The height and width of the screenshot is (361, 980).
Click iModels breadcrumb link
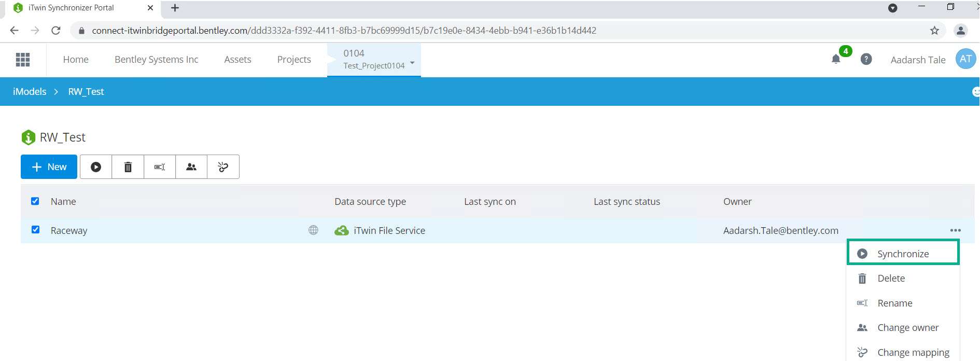30,92
